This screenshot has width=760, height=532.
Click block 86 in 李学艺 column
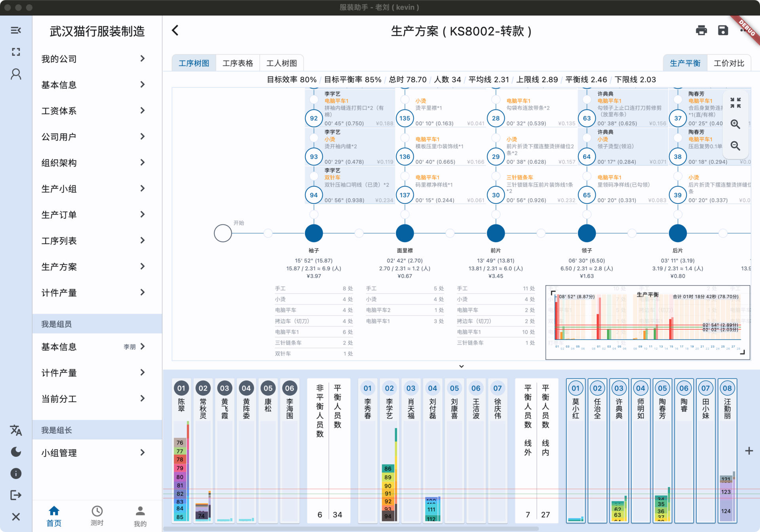[x=388, y=469]
